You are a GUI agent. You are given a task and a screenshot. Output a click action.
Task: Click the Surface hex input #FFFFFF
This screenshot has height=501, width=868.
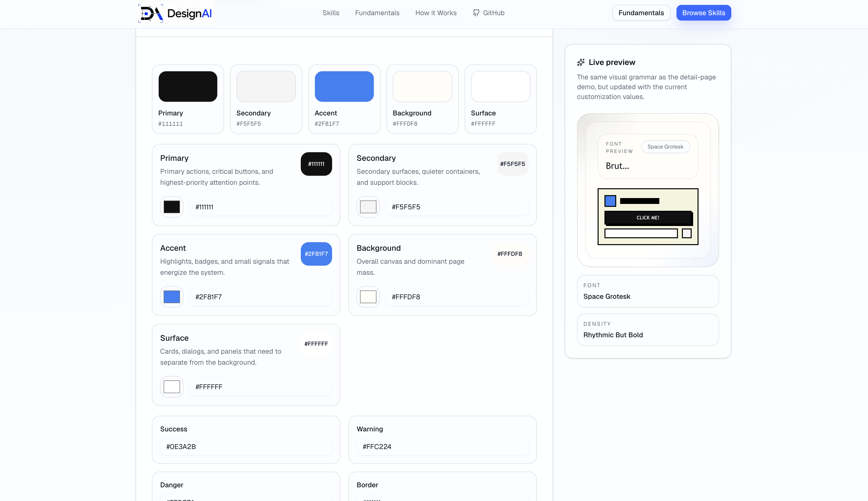(261, 387)
